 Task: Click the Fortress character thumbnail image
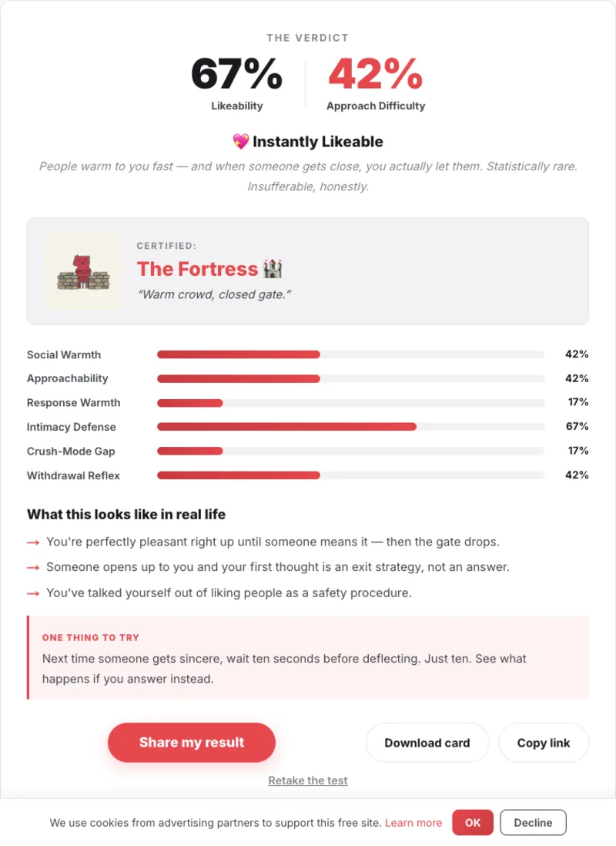tap(84, 271)
